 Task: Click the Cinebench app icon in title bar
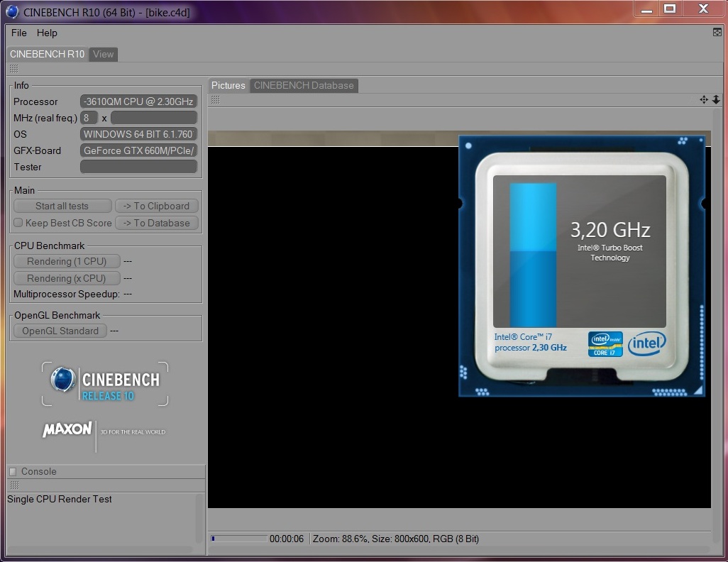(x=13, y=11)
